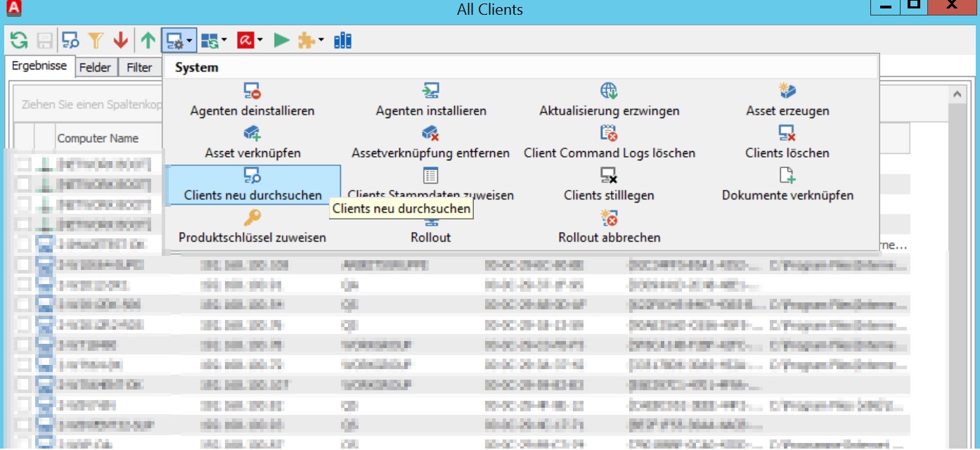
Task: Select the orange puzzle plugin icon
Action: click(306, 40)
